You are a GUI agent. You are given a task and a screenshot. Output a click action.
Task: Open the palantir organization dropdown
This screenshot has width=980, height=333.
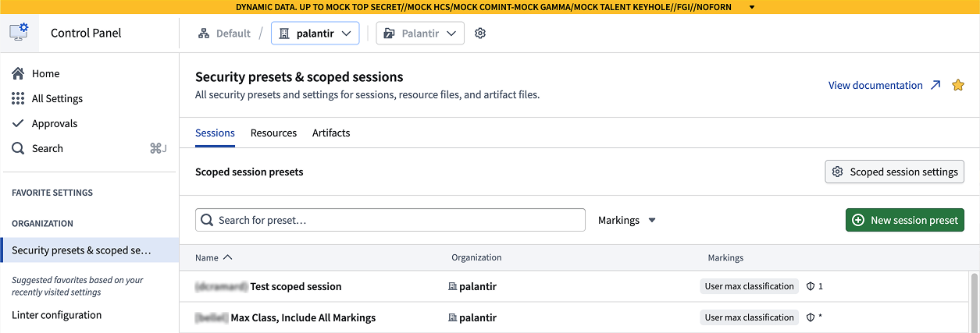[315, 34]
